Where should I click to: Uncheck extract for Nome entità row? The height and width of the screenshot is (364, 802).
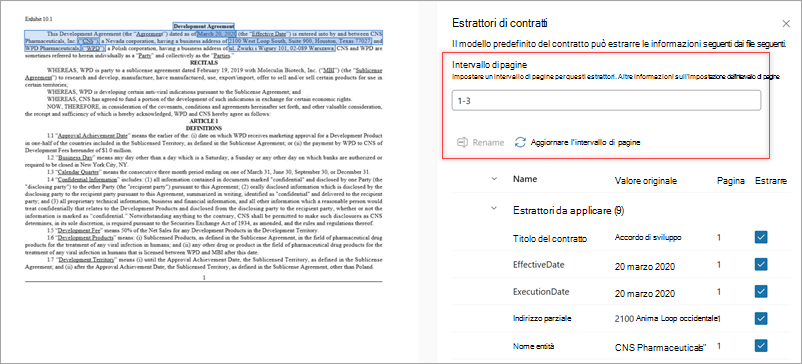click(x=761, y=346)
